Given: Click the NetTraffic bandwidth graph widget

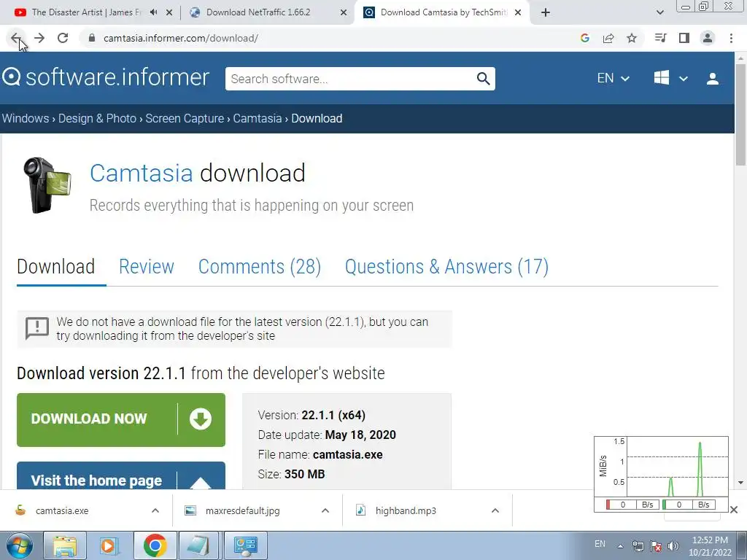Looking at the screenshot, I should click(661, 474).
